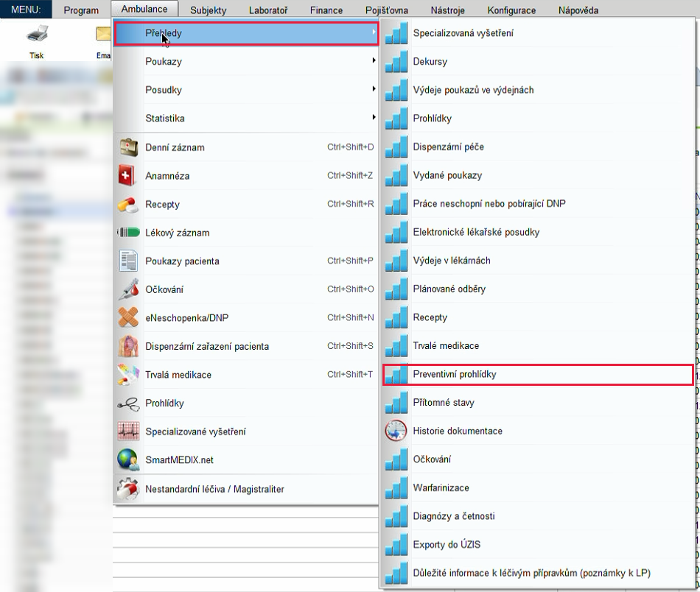This screenshot has width=700, height=592.
Task: Click the Anamnéza red cross icon
Action: (127, 175)
